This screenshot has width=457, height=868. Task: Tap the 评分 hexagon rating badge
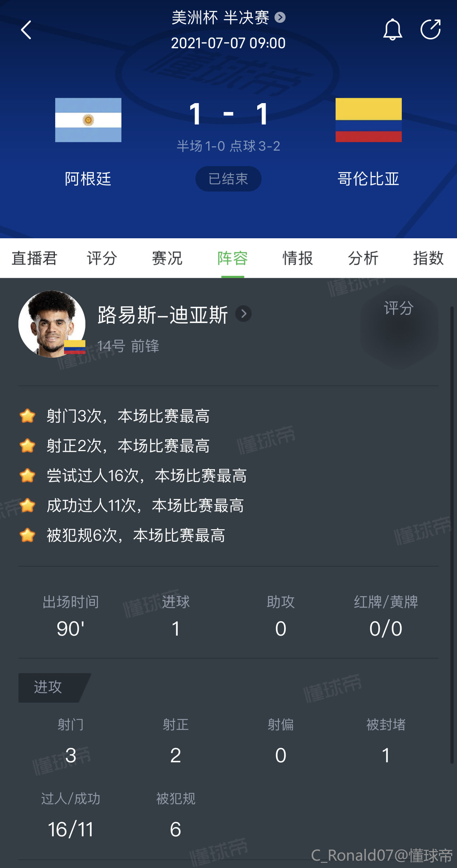coord(399,326)
